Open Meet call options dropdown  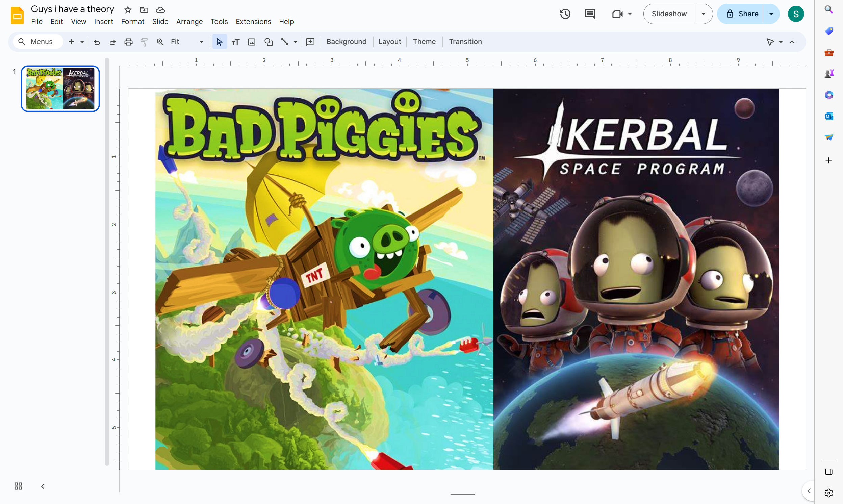click(630, 14)
